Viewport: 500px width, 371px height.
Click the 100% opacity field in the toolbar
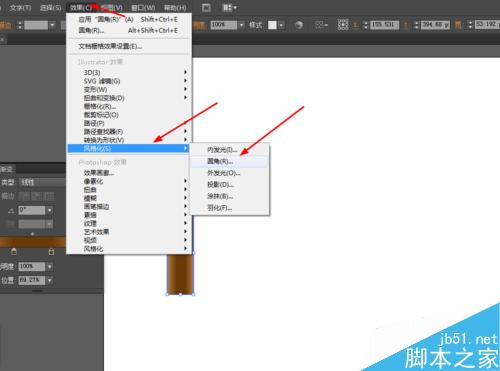224,25
